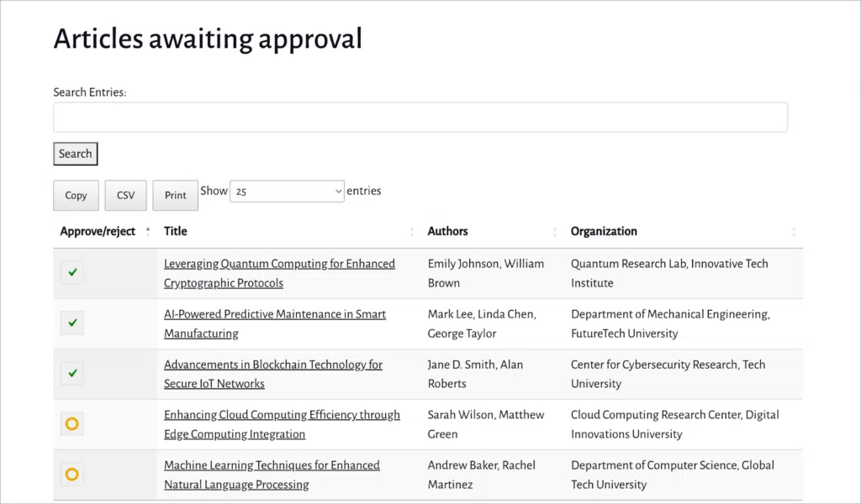Open Advancements in Blockchain Technology article link
The width and height of the screenshot is (861, 504).
273,374
